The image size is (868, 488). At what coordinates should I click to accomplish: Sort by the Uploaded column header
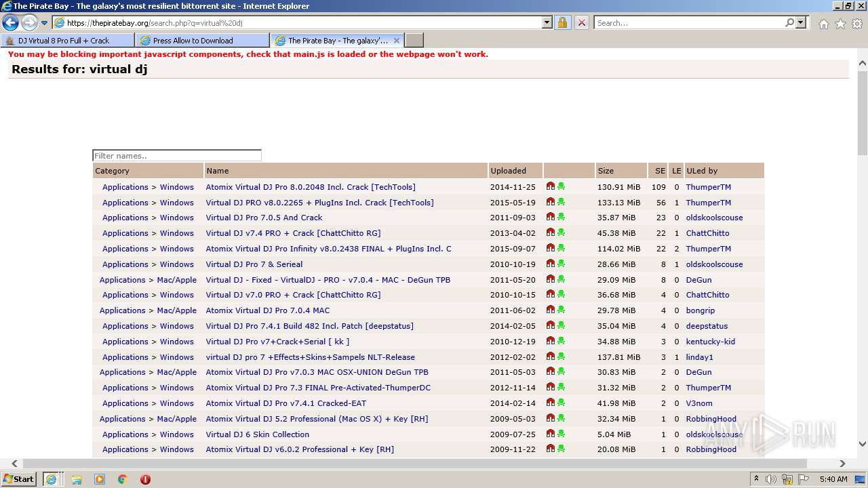[508, 171]
